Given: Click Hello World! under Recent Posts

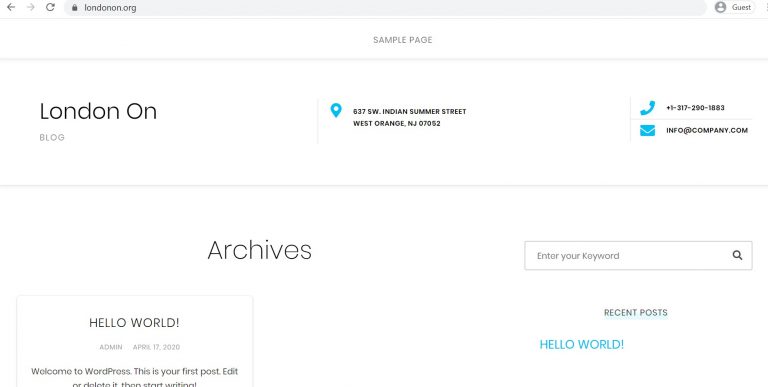Looking at the screenshot, I should click(581, 344).
